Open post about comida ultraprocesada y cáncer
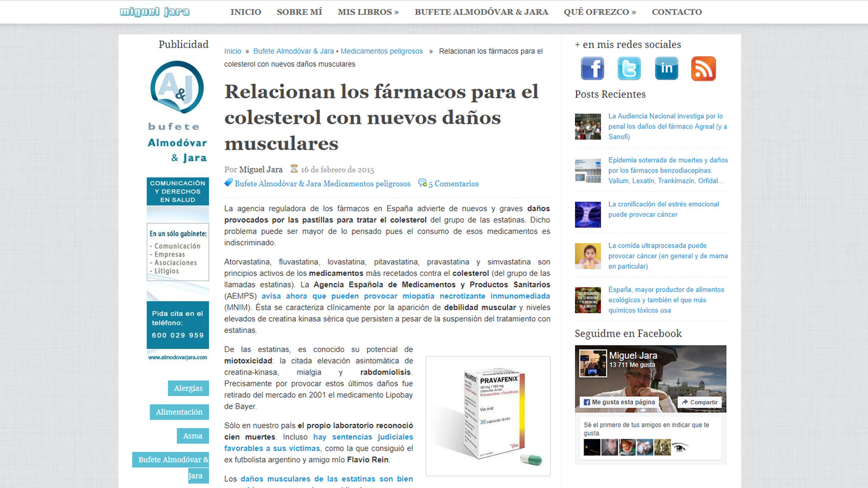 pos(668,256)
